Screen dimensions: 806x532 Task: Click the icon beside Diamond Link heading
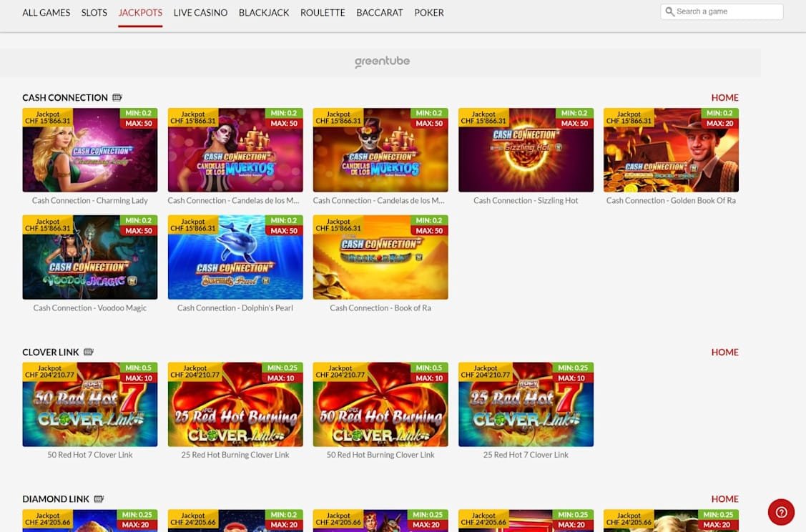[99, 498]
